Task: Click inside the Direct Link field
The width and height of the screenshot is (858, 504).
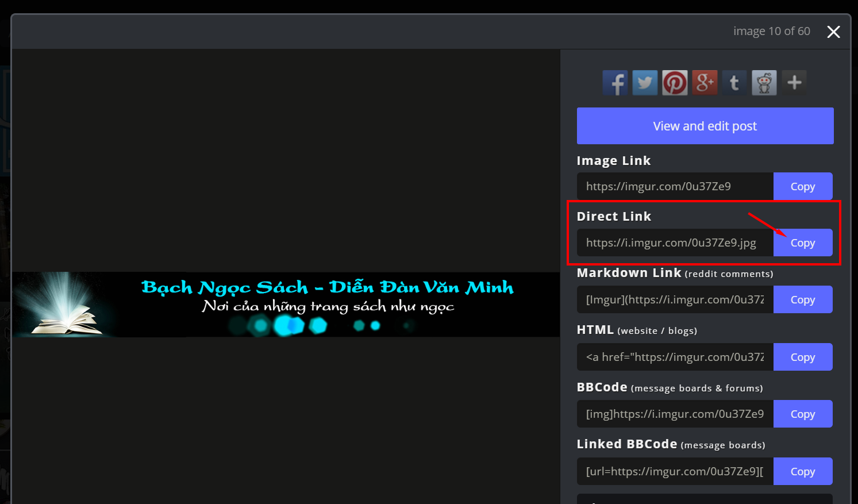Action: [675, 243]
